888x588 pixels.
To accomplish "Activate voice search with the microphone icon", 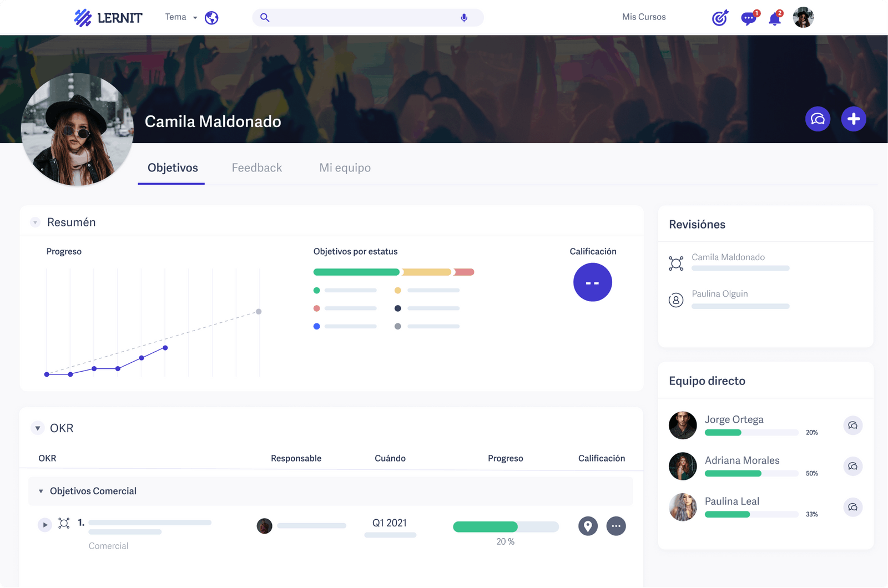I will pyautogui.click(x=464, y=17).
